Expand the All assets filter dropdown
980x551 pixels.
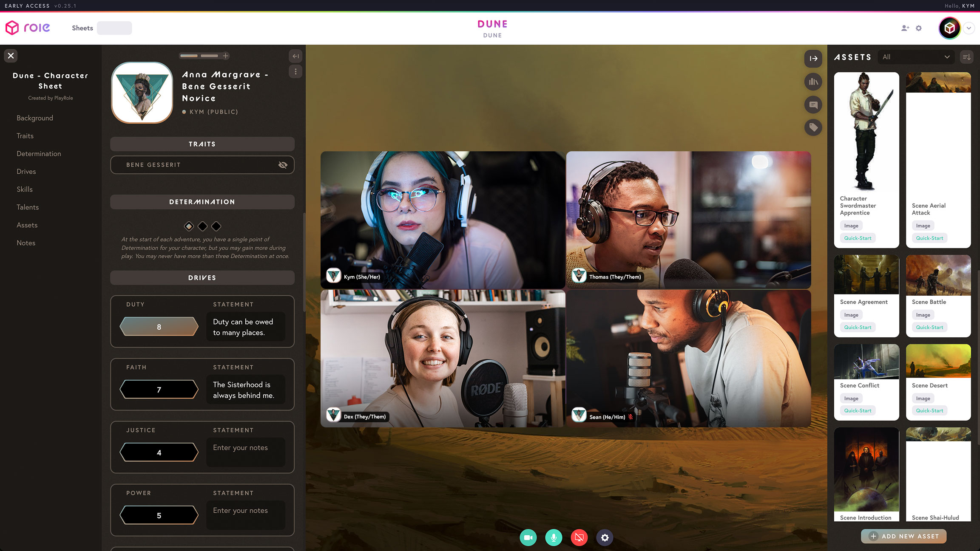(x=916, y=57)
